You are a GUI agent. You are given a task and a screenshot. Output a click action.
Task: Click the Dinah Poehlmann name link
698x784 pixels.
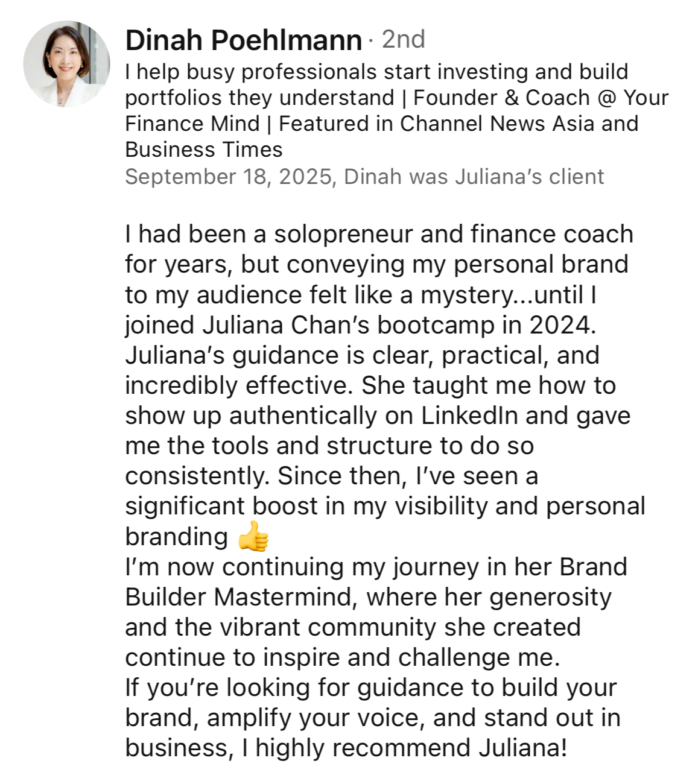[244, 40]
